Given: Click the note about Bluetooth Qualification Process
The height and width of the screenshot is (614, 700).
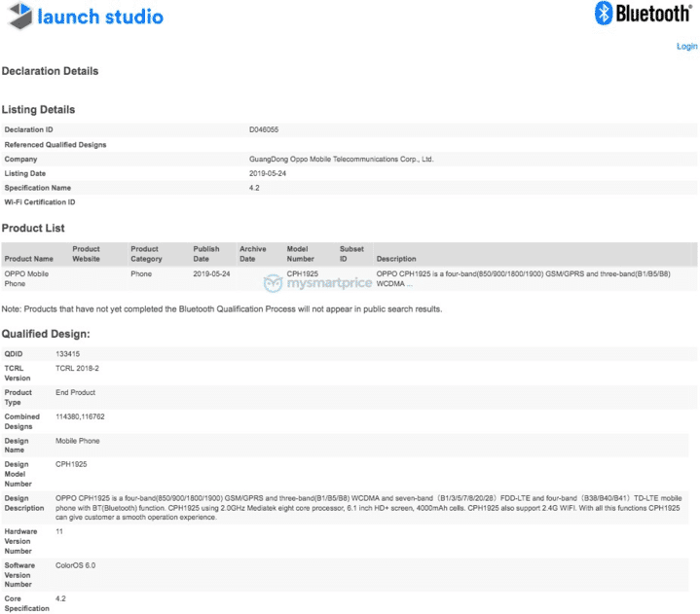Looking at the screenshot, I should click(x=222, y=309).
